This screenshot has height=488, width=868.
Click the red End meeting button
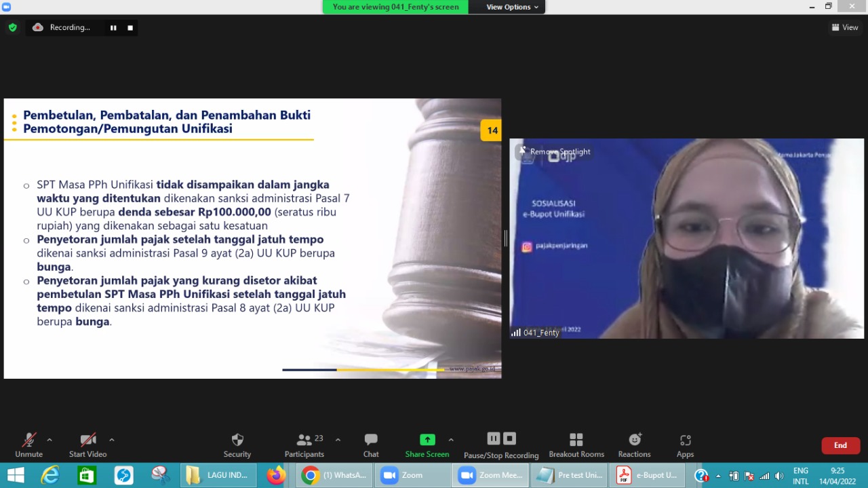(840, 445)
